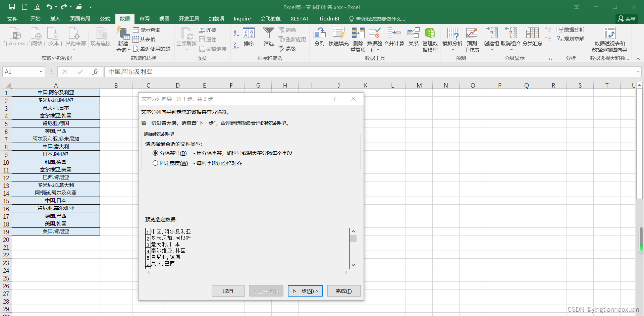Sort ascending with the A-Z icon
The width and height of the screenshot is (644, 316).
[x=236, y=33]
